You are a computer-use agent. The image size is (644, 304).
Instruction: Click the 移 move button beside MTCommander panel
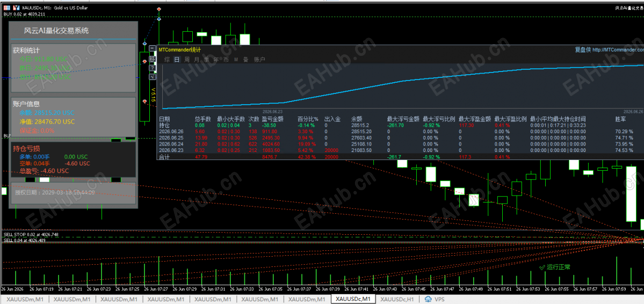pos(153,59)
